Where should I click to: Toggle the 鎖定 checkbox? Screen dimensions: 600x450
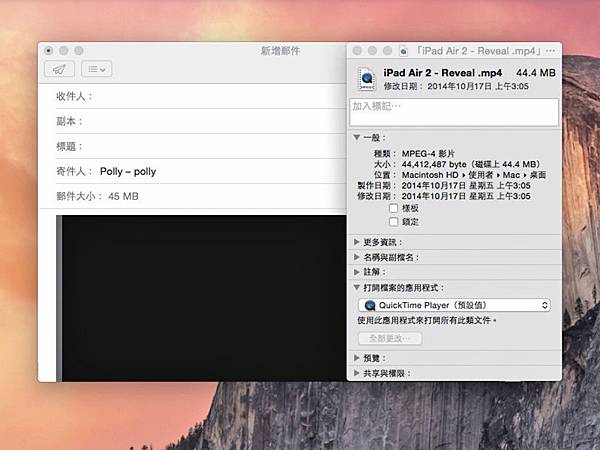393,222
